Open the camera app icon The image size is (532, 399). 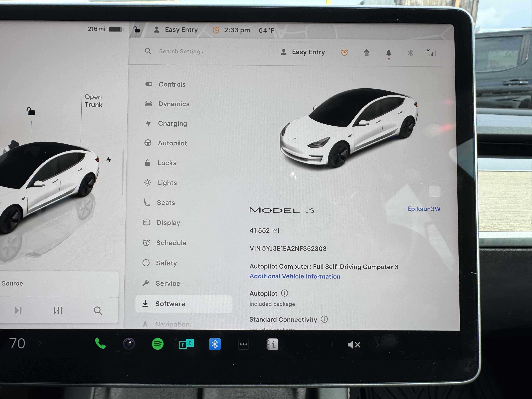(x=129, y=344)
